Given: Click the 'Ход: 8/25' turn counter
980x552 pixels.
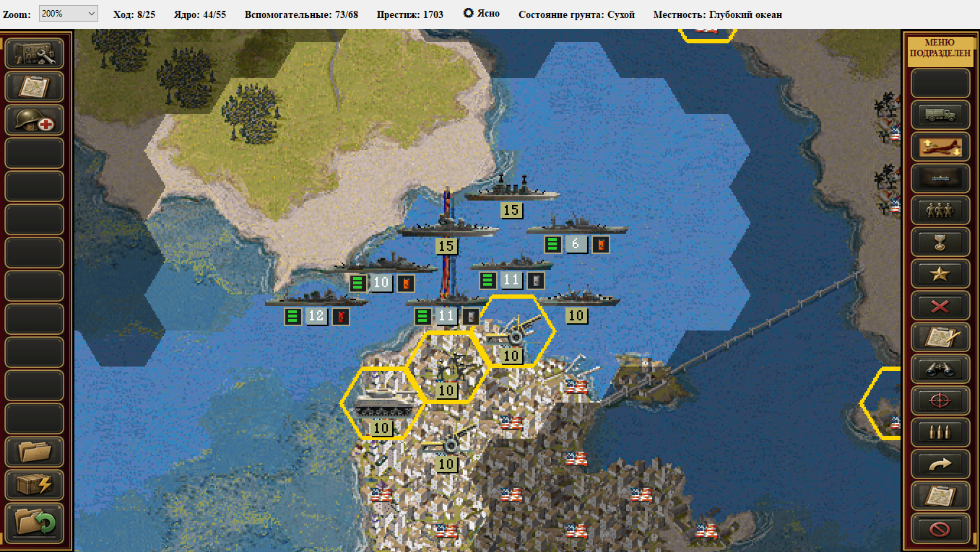Looking at the screenshot, I should point(134,14).
